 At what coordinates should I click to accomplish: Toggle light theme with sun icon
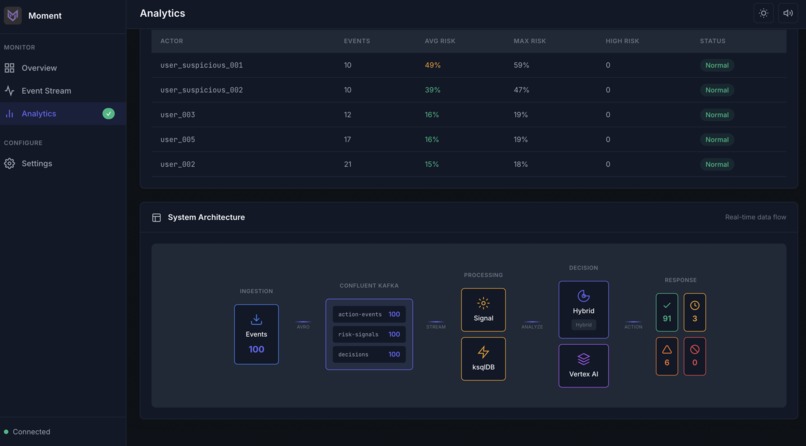click(x=763, y=13)
